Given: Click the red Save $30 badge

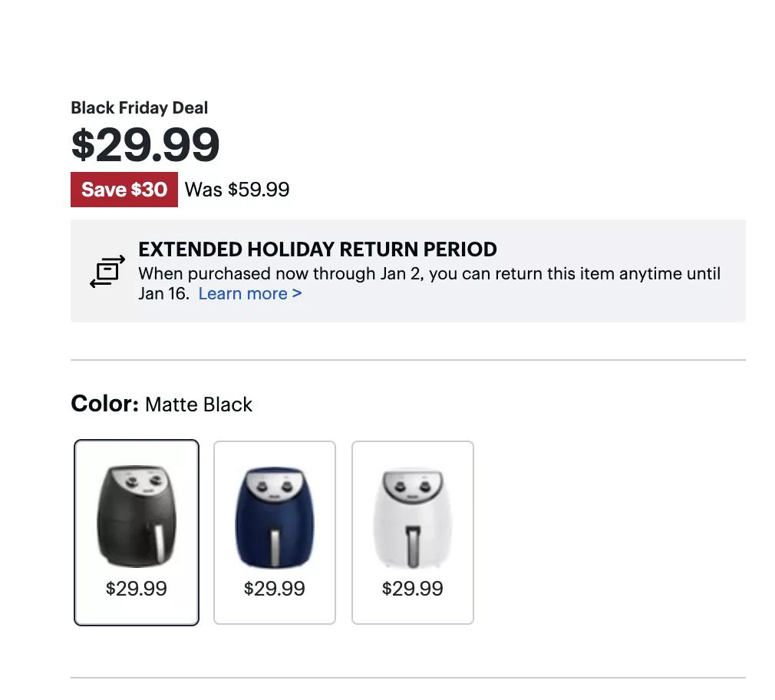Looking at the screenshot, I should [124, 190].
